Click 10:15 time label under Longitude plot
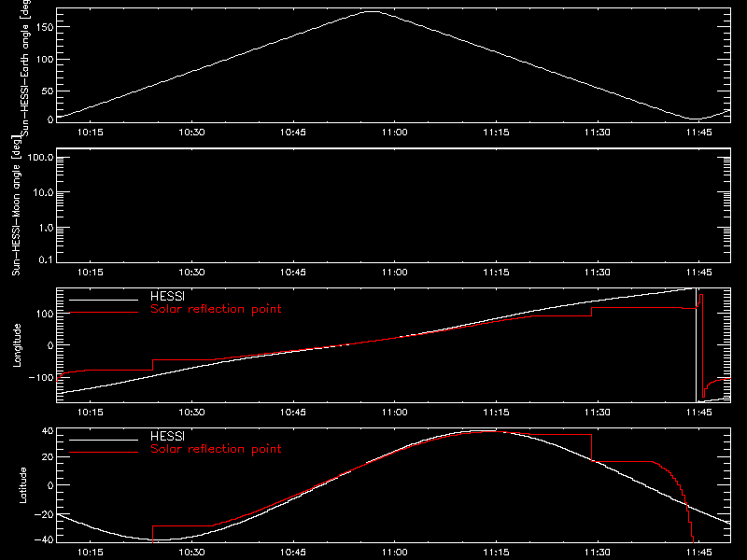 (x=90, y=413)
